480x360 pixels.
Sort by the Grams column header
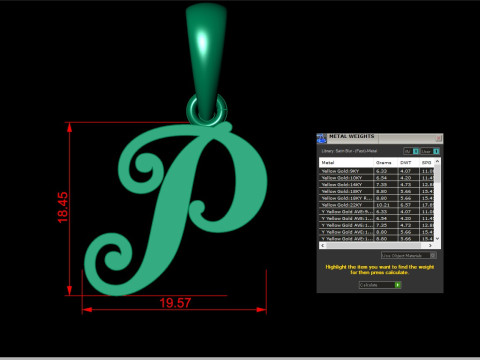(x=385, y=162)
